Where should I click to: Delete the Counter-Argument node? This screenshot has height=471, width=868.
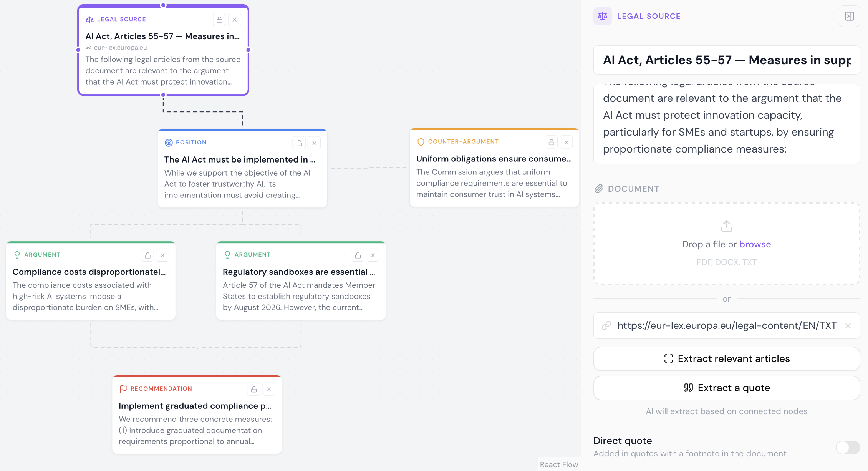coord(567,142)
